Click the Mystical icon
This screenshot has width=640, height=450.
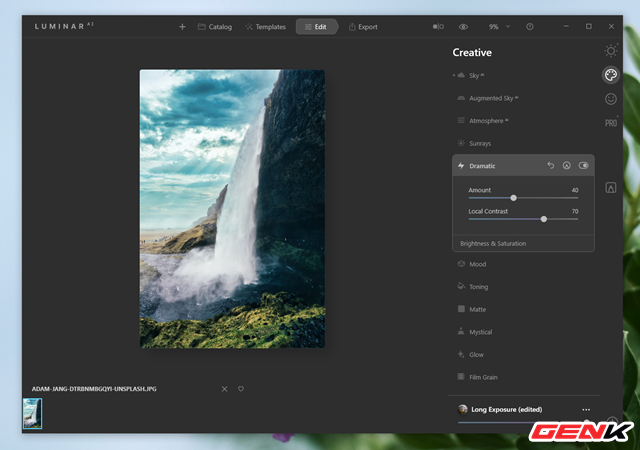click(461, 331)
